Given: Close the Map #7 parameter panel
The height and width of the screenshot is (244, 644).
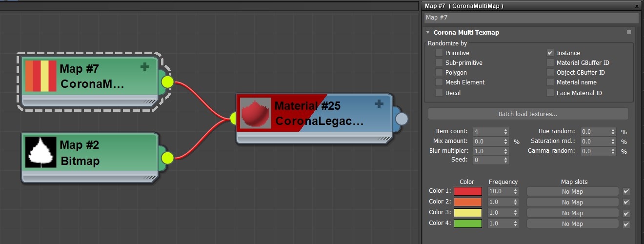Looking at the screenshot, I should (637, 6).
